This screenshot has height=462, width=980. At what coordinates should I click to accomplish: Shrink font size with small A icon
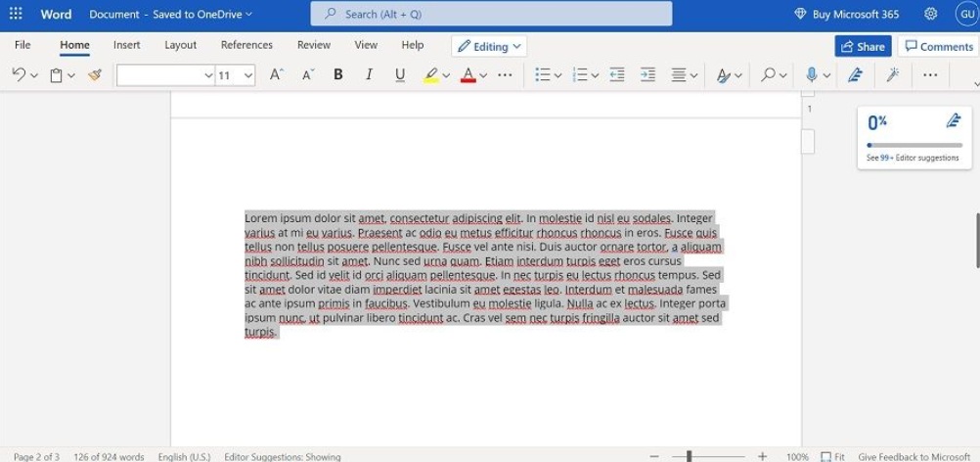click(x=307, y=75)
